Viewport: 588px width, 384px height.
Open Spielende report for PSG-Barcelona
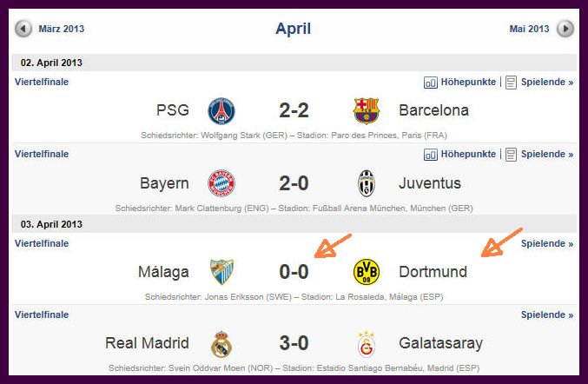click(x=539, y=83)
